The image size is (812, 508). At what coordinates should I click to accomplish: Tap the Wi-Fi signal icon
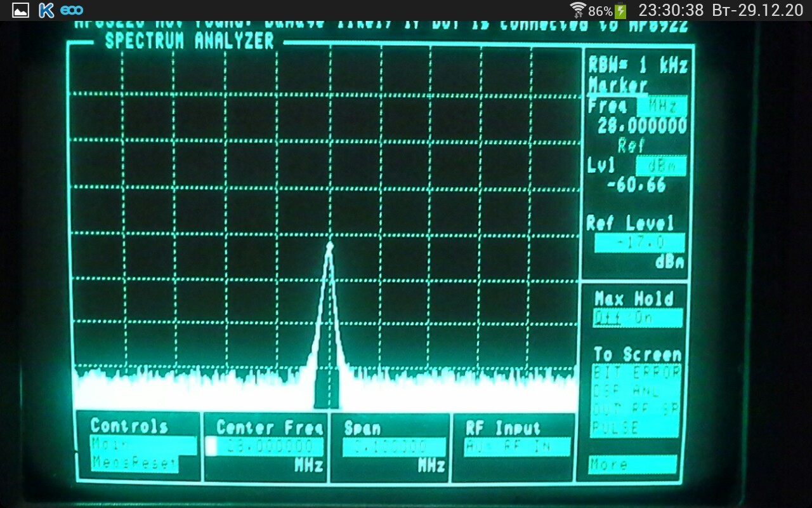point(578,10)
